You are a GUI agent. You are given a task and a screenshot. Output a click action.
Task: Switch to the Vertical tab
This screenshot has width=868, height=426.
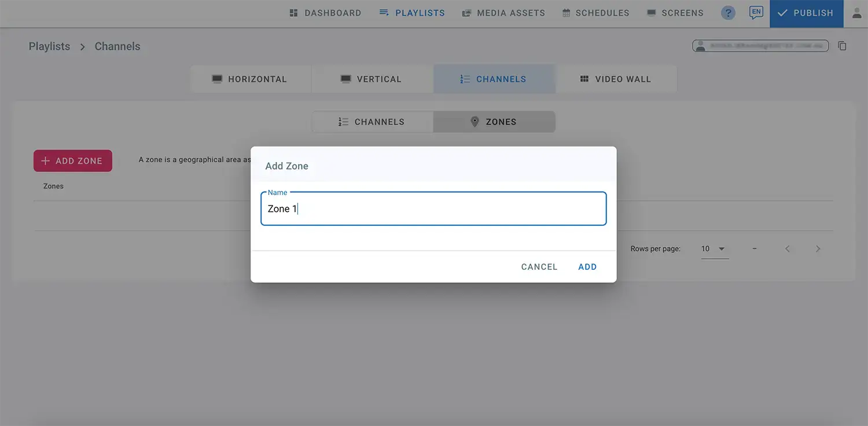tap(372, 79)
